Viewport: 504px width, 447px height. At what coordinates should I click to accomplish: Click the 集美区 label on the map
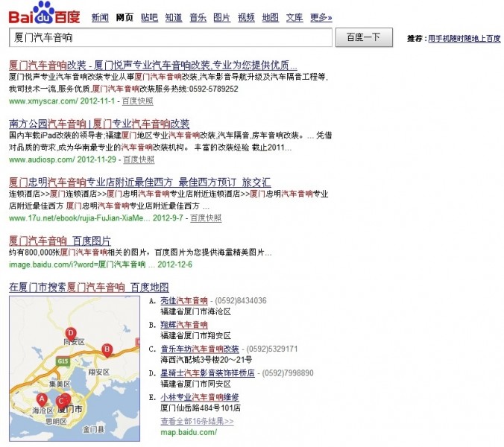coord(60,384)
